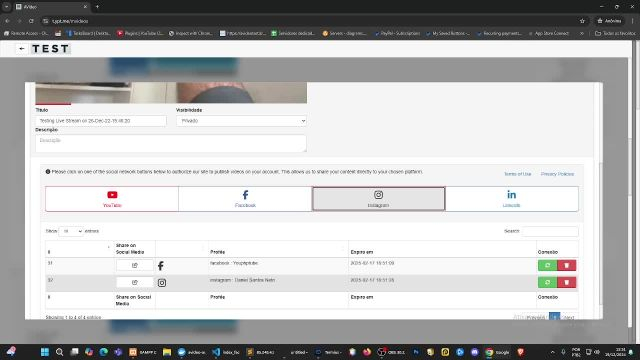
Task: Click green refresh icon in the facebook row
Action: (547, 265)
